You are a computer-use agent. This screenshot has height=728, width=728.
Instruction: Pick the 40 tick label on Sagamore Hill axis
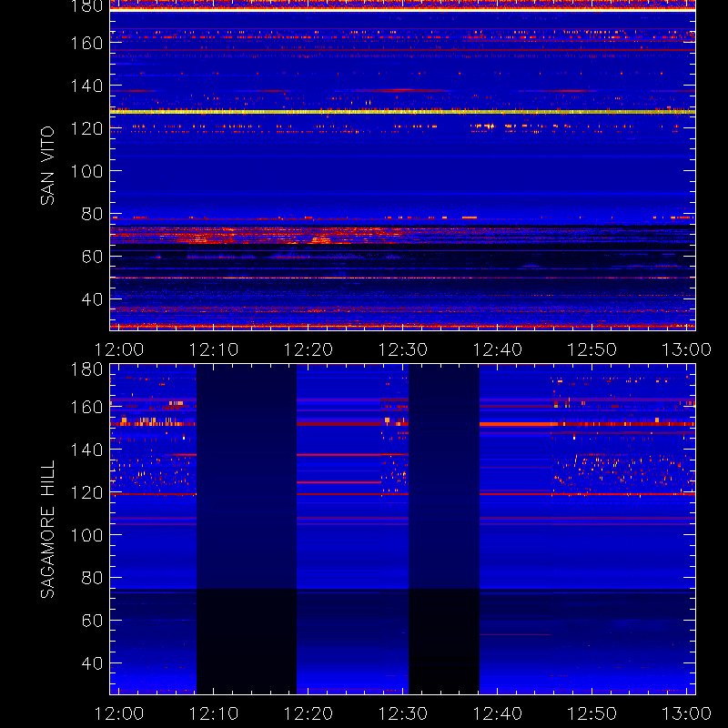[x=92, y=663]
